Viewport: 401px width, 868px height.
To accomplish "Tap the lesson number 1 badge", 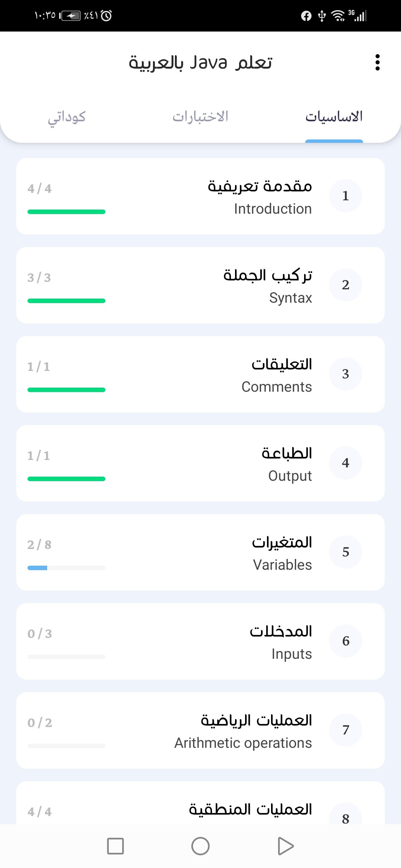I will 345,196.
